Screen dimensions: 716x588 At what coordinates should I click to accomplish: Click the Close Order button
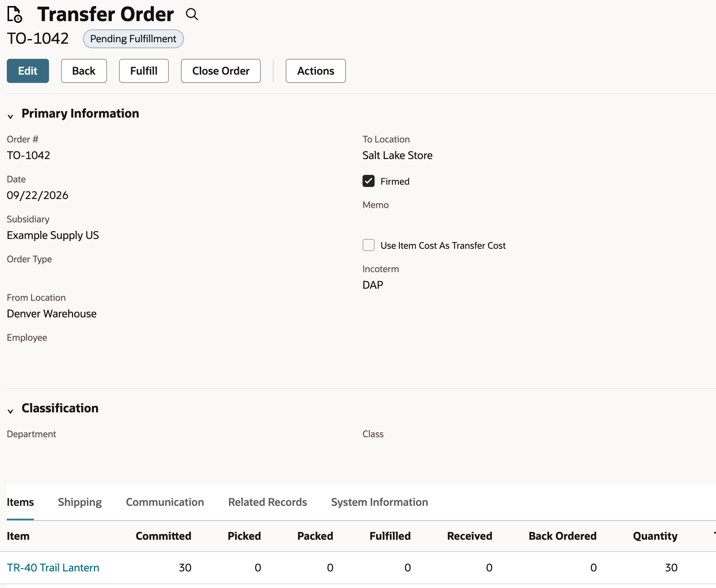tap(221, 71)
